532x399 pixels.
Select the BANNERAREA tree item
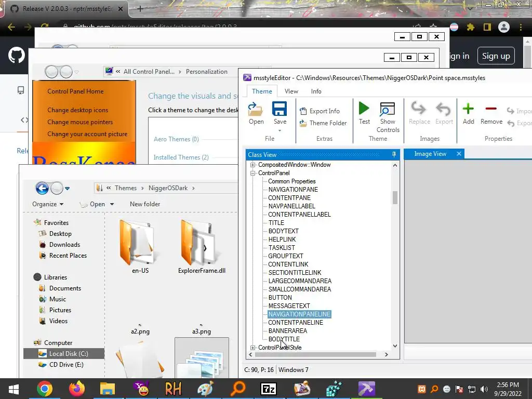tap(287, 331)
